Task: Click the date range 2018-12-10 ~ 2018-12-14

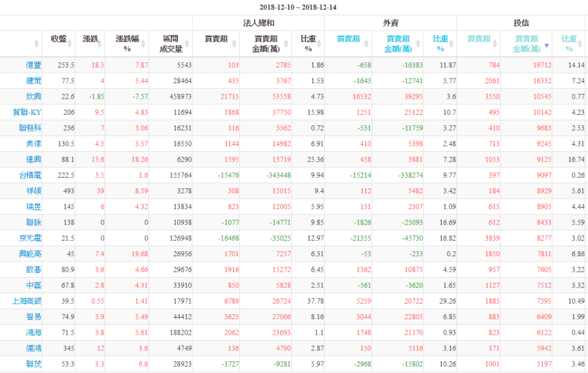Action: 294,7
